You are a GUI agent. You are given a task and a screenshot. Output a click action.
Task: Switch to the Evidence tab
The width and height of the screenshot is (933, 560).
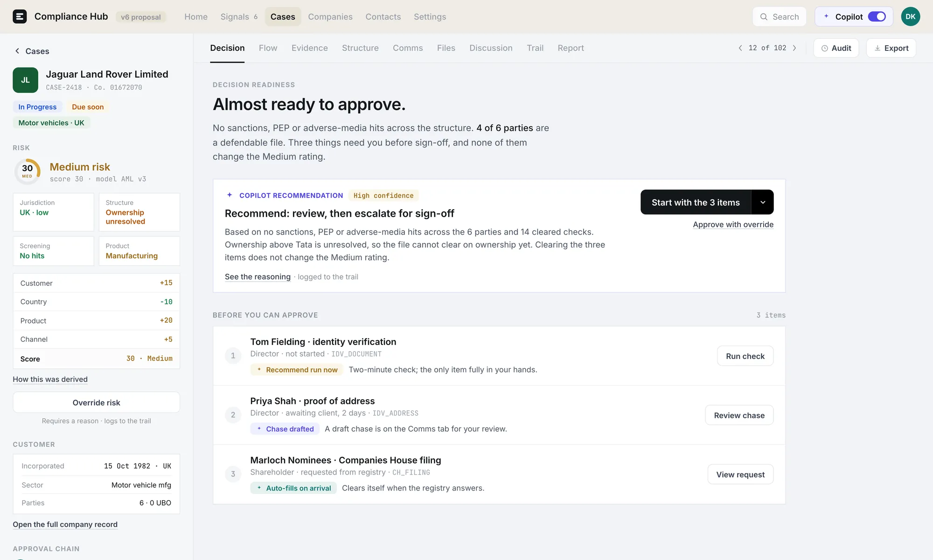pos(310,48)
